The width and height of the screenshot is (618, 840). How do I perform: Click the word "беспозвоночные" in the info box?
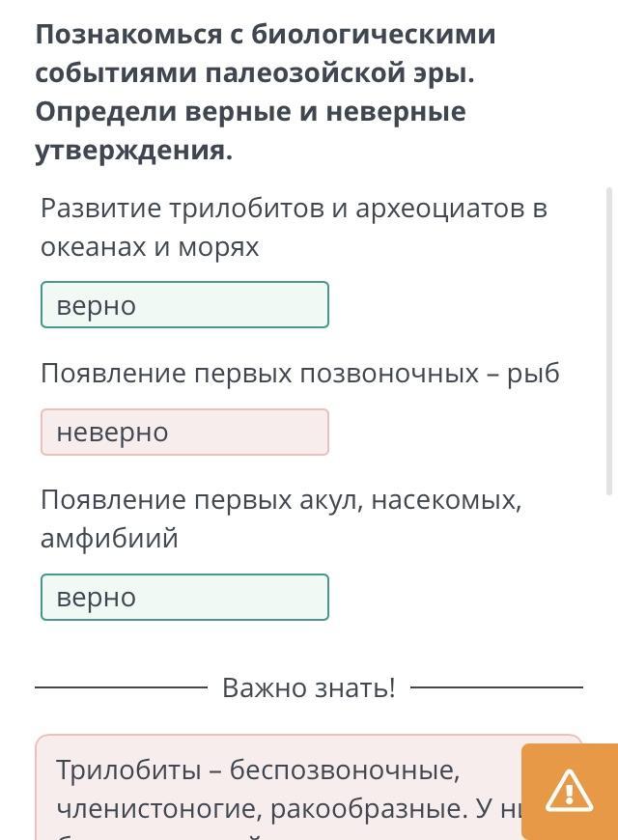[345, 770]
